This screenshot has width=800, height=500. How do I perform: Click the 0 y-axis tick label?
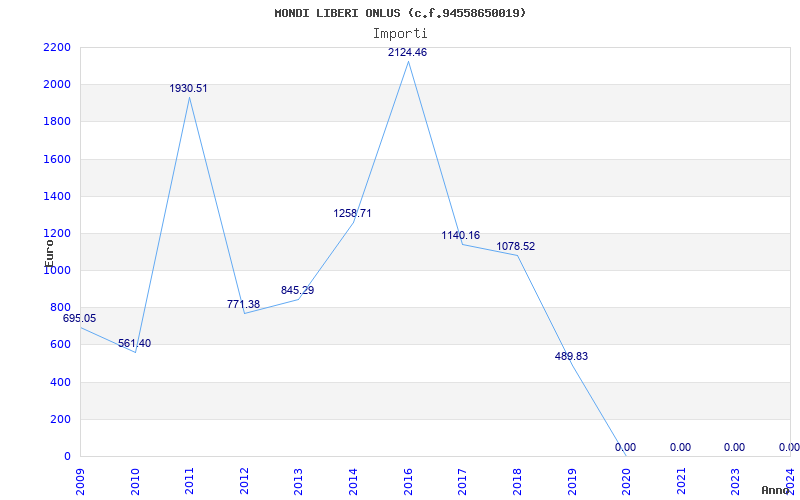[x=68, y=457]
